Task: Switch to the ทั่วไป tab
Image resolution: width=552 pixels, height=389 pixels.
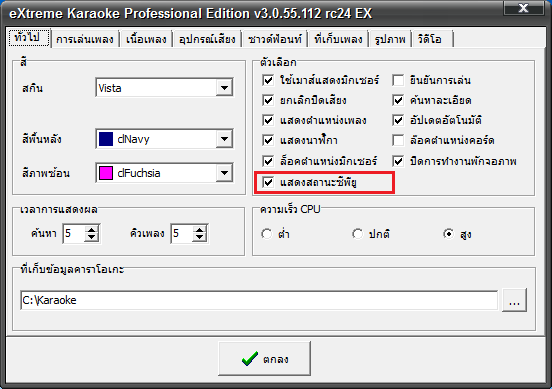Action: coord(29,37)
